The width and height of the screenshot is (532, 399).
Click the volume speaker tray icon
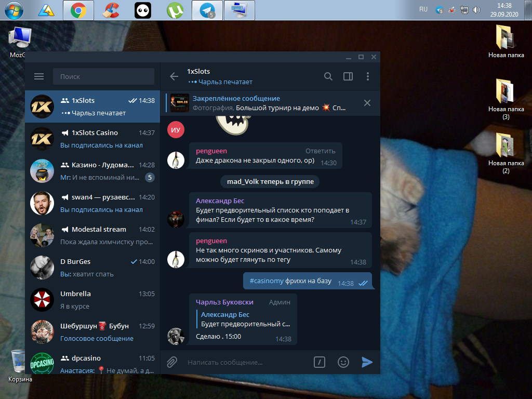tap(477, 10)
